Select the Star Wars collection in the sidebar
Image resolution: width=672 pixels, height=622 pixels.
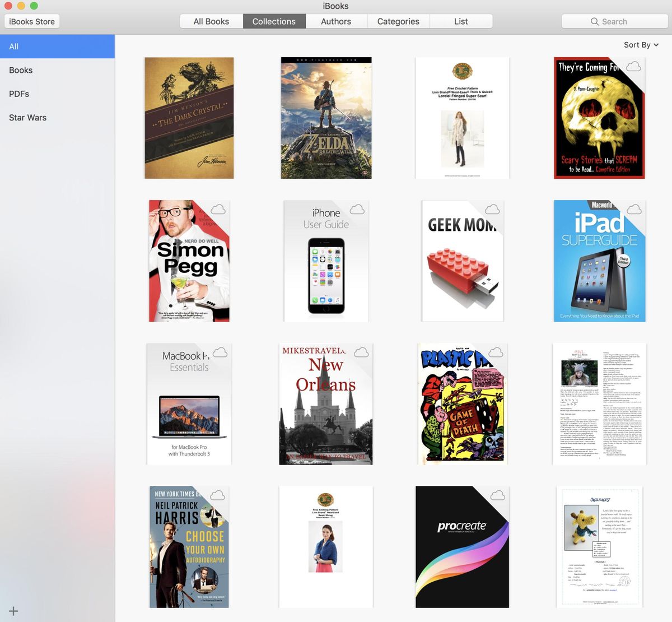27,118
